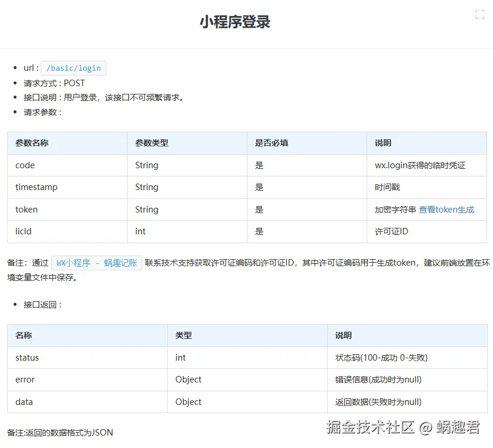Click the 参数名称 column header

67,143
